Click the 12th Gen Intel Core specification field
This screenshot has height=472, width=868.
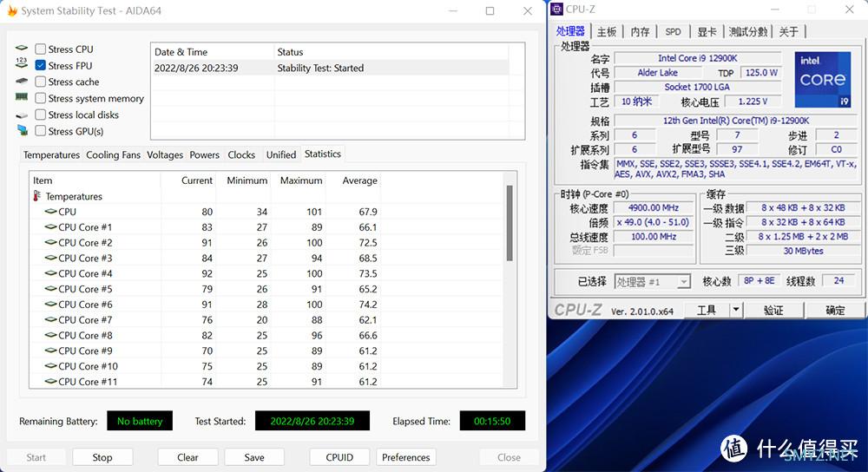pyautogui.click(x=736, y=120)
